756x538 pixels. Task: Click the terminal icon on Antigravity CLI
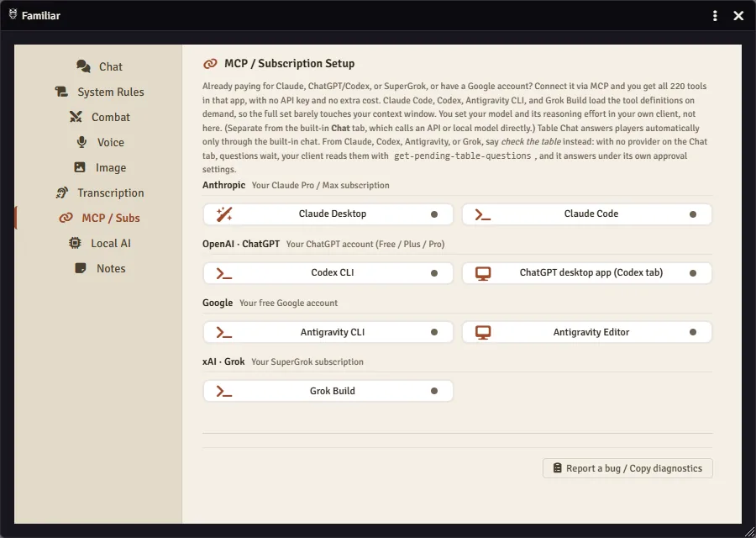(x=224, y=332)
